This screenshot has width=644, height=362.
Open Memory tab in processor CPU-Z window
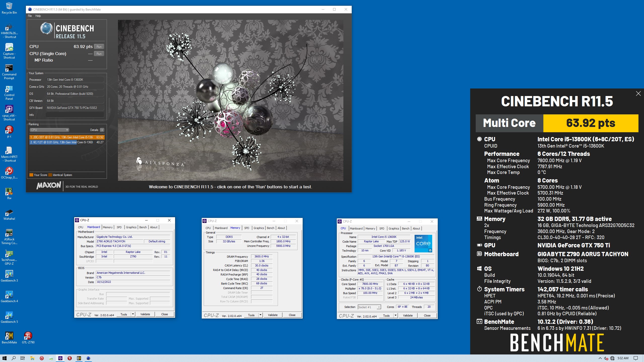(x=370, y=229)
